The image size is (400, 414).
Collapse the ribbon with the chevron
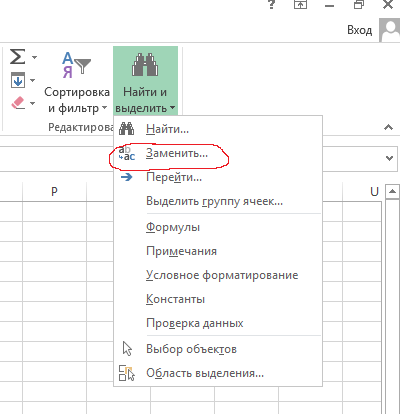(388, 127)
